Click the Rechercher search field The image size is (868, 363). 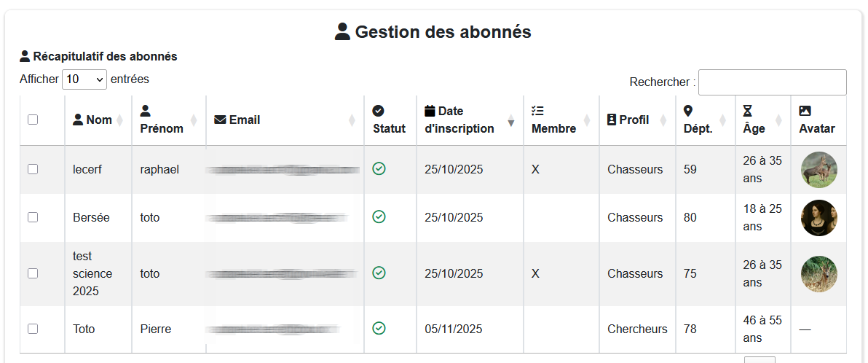coord(772,82)
